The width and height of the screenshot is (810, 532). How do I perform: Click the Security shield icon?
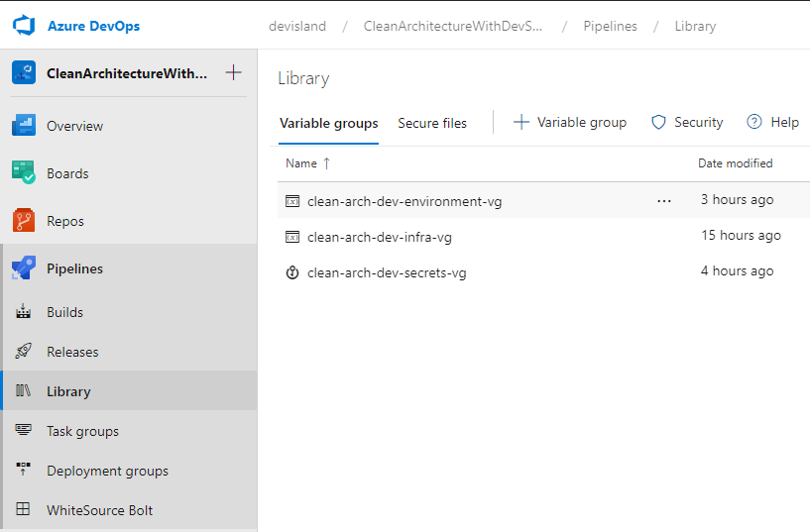658,122
